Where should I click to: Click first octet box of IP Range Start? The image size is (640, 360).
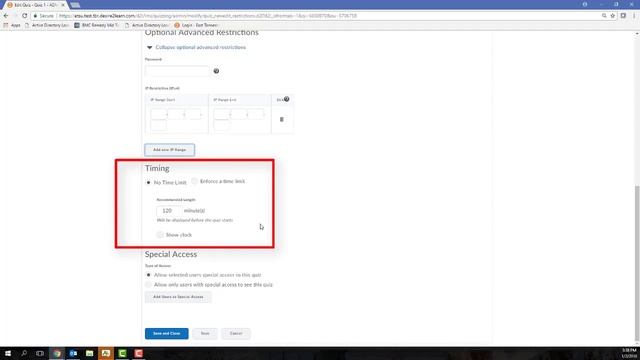[x=158, y=114]
